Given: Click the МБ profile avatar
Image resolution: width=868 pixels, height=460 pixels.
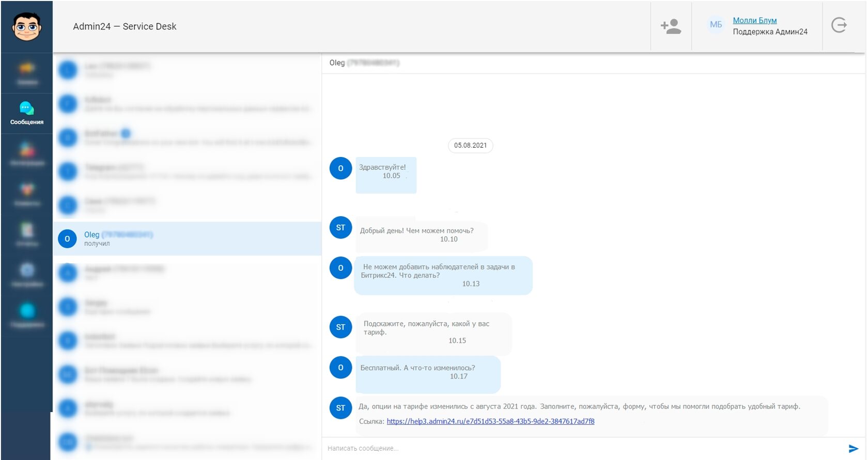Looking at the screenshot, I should click(x=716, y=24).
